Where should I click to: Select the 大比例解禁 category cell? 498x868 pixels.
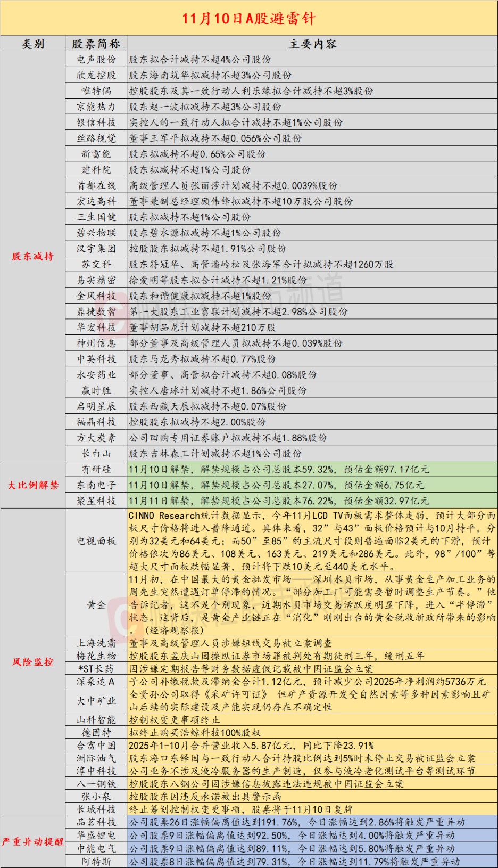(x=33, y=485)
